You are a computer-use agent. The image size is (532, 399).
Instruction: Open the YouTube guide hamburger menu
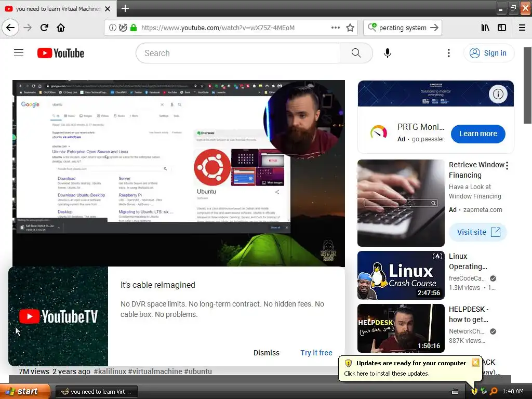(19, 53)
